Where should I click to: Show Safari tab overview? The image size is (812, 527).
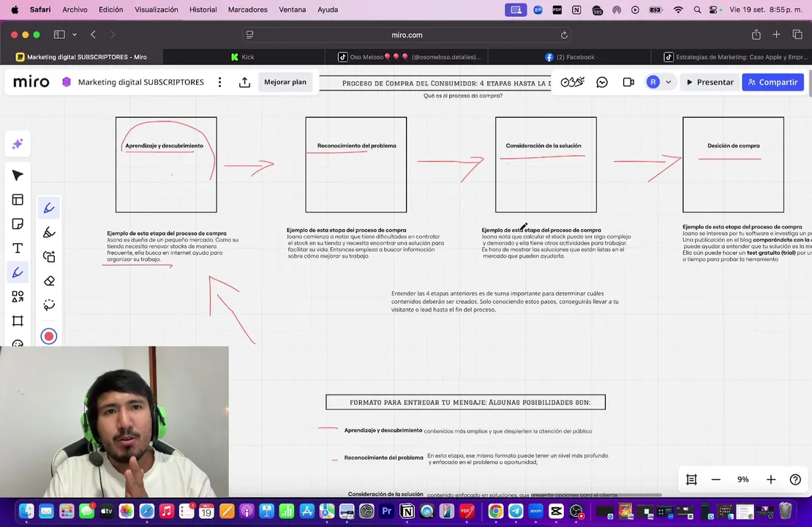(797, 34)
